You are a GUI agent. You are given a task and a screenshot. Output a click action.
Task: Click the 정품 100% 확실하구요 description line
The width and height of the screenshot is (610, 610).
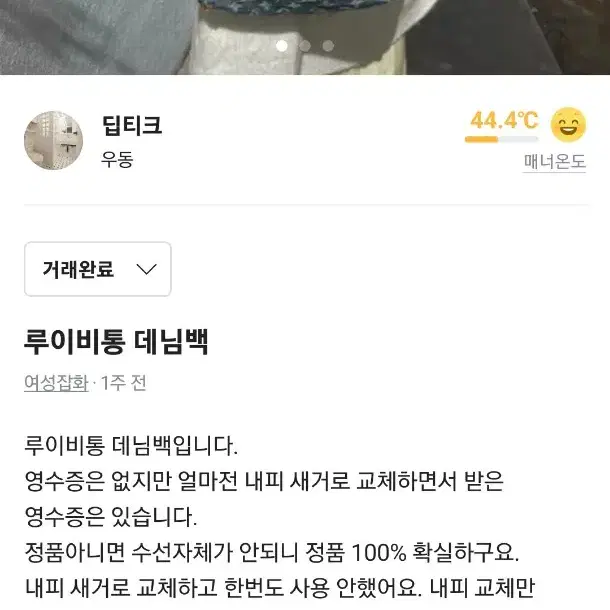[272, 552]
